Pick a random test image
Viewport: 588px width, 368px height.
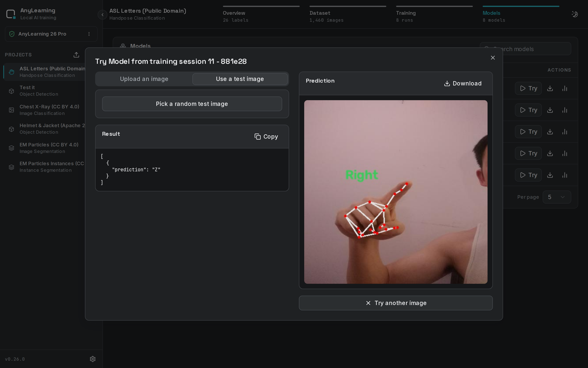click(192, 104)
